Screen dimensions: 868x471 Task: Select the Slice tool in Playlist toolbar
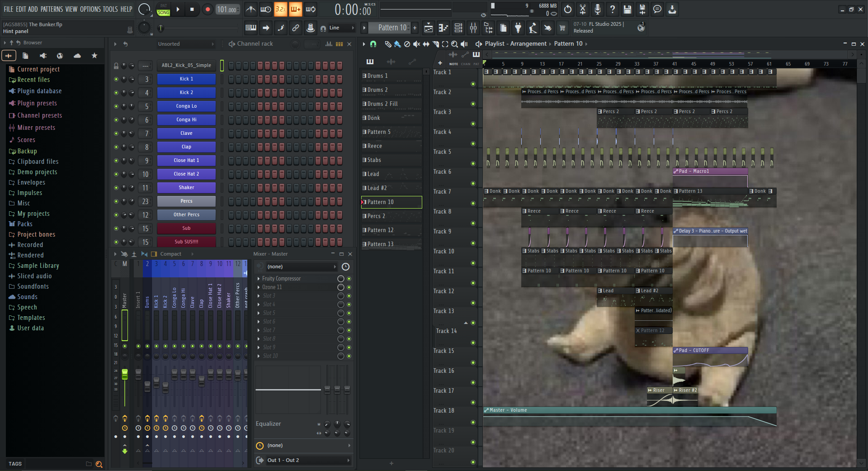(435, 44)
